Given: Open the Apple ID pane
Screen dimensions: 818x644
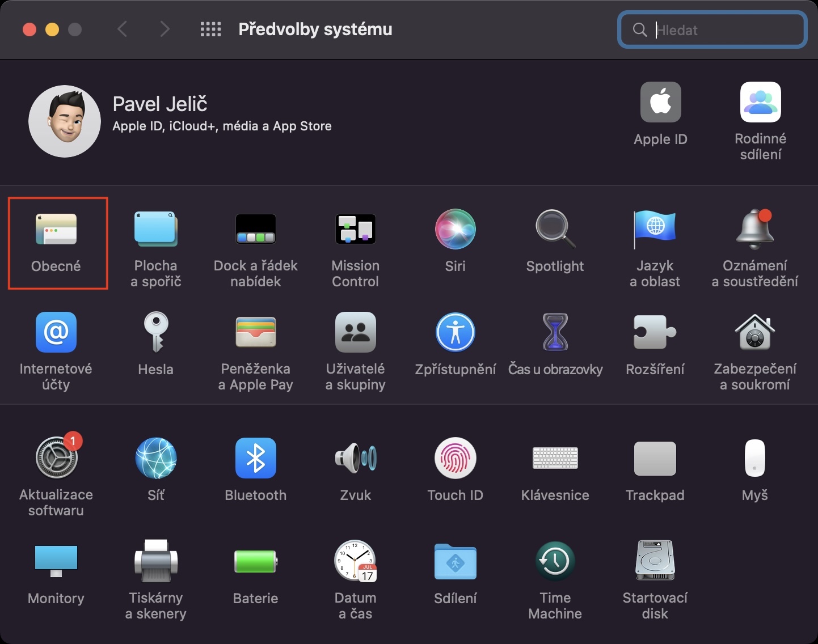Looking at the screenshot, I should 661,115.
